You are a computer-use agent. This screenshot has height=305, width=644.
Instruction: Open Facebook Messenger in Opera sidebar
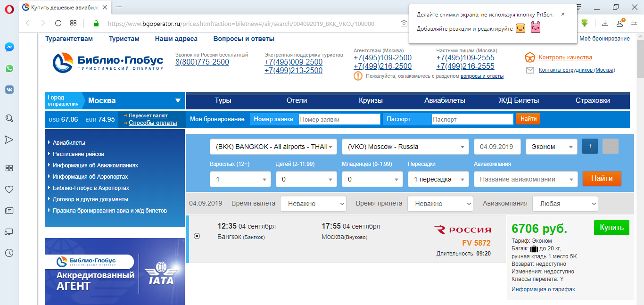point(9,47)
